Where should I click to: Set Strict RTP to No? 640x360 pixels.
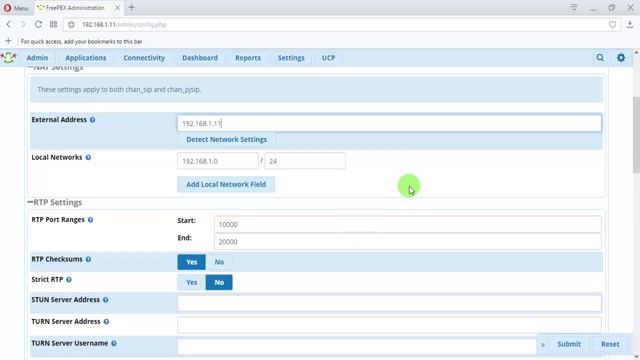click(x=219, y=282)
